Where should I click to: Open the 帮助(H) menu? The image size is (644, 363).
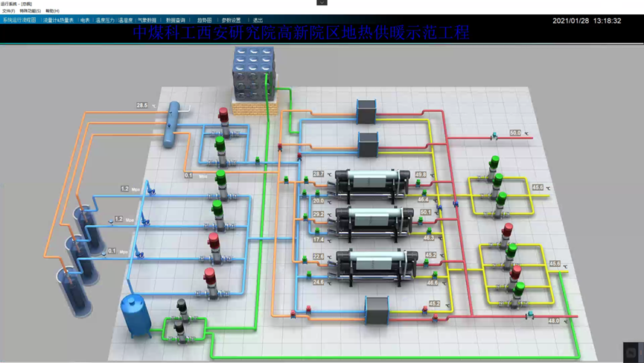[x=52, y=11]
